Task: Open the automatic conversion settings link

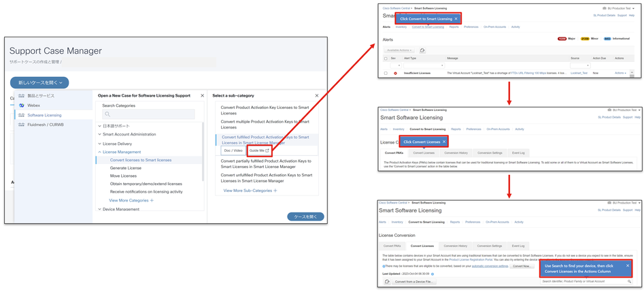Action: coord(490,267)
